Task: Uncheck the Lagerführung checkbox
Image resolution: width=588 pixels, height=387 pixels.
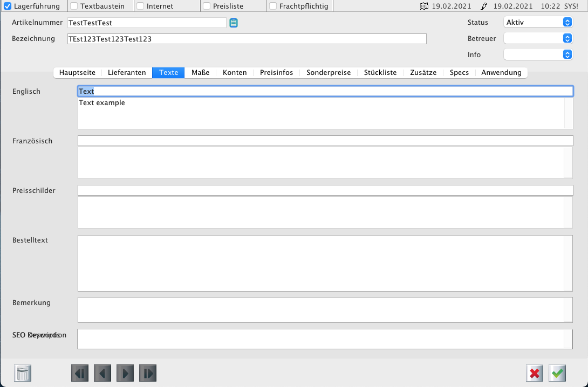Action: point(8,6)
